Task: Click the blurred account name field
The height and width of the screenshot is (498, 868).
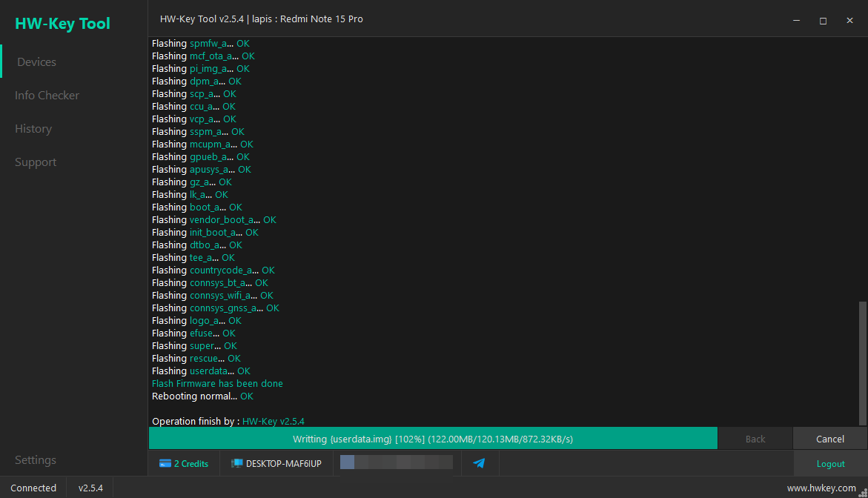Action: pos(397,462)
